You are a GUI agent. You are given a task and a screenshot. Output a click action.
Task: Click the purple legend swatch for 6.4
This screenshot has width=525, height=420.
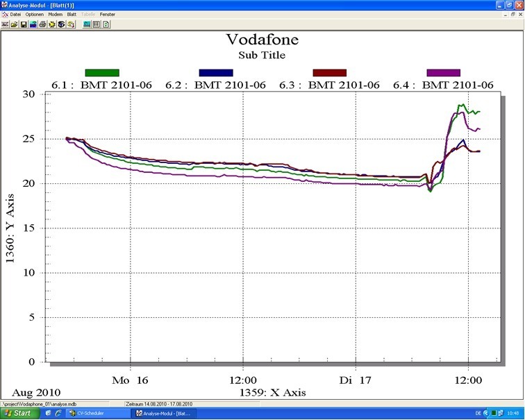[444, 73]
